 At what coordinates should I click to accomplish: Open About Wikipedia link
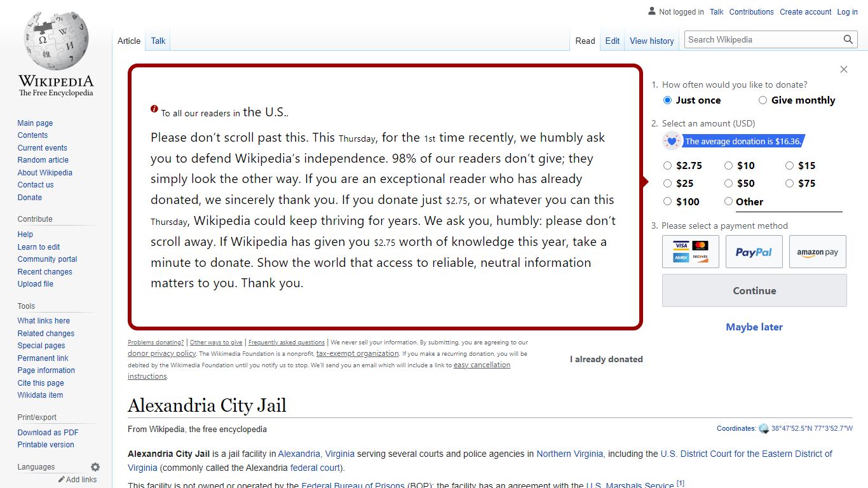pyautogui.click(x=44, y=173)
